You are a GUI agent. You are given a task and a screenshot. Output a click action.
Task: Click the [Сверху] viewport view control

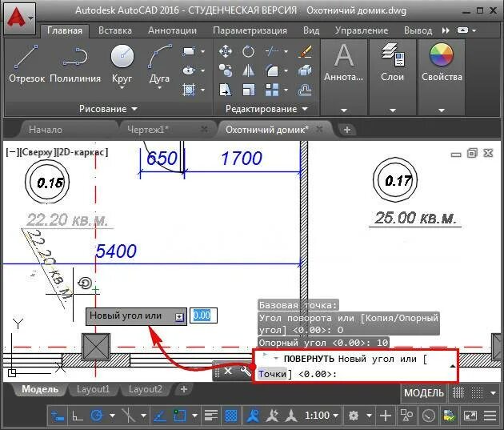(x=37, y=152)
